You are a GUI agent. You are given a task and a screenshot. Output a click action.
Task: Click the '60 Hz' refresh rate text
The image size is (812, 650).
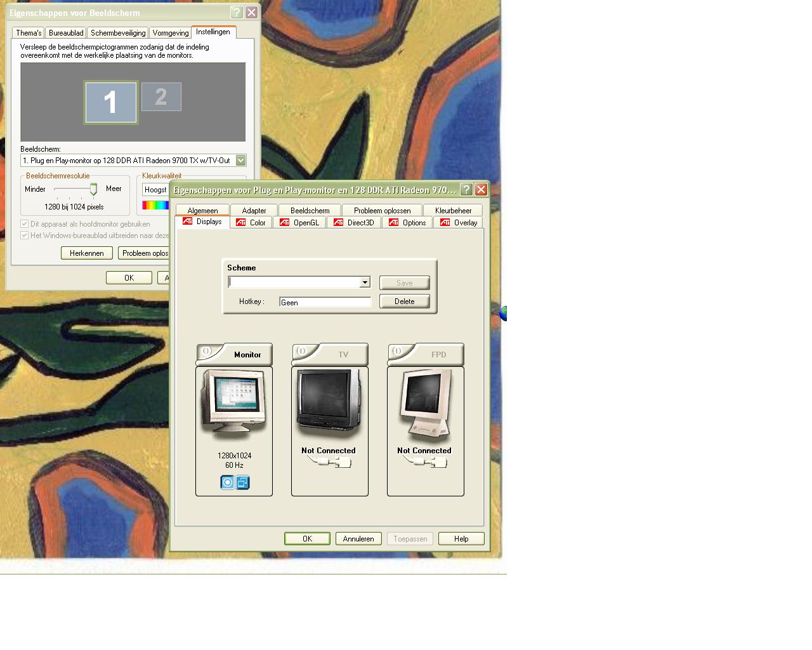234,465
